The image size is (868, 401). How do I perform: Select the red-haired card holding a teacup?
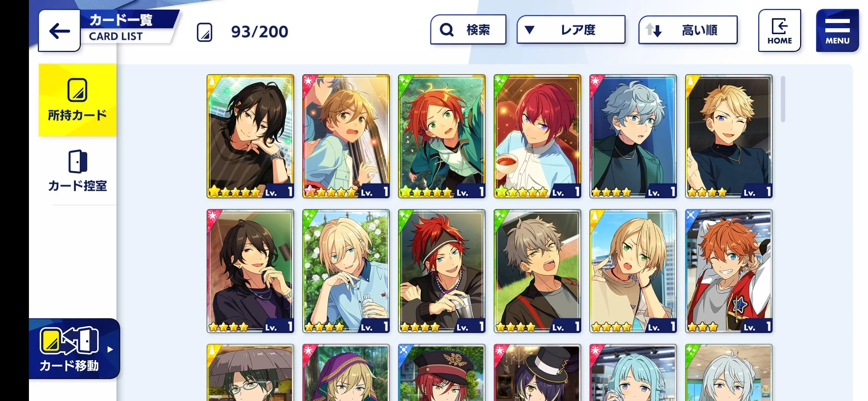point(537,136)
